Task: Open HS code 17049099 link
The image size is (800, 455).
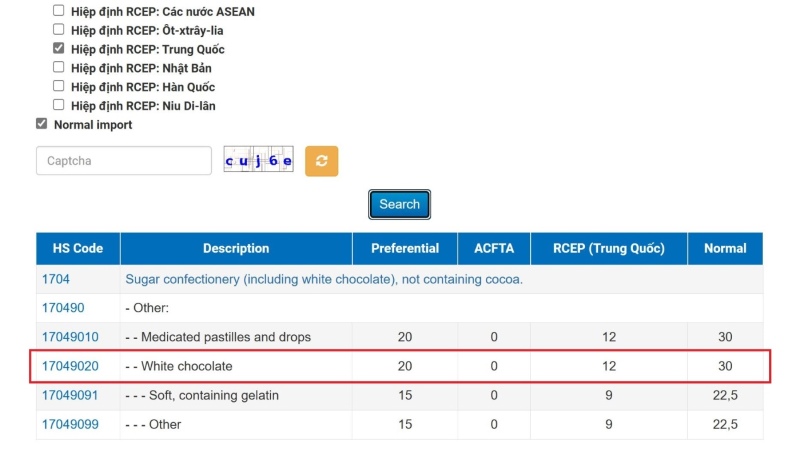Action: (x=69, y=424)
